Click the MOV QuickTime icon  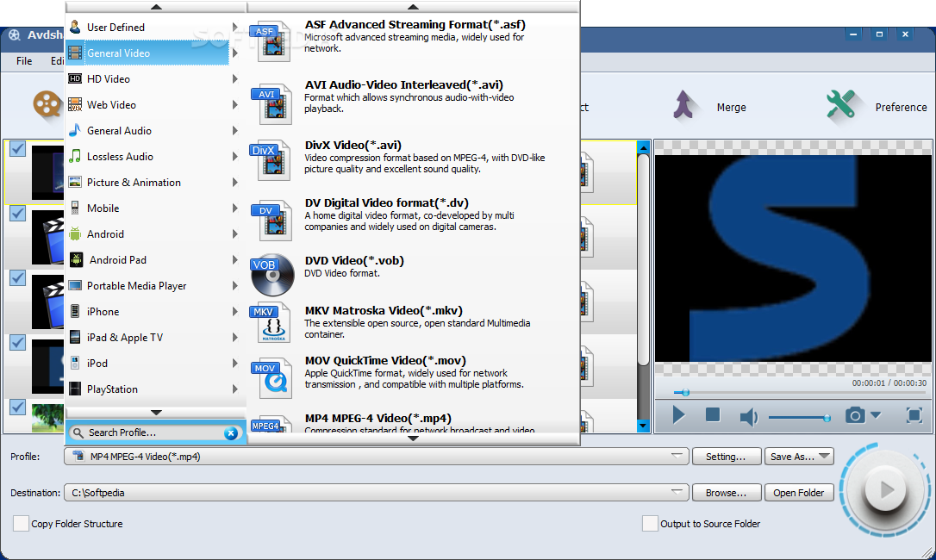[x=272, y=378]
